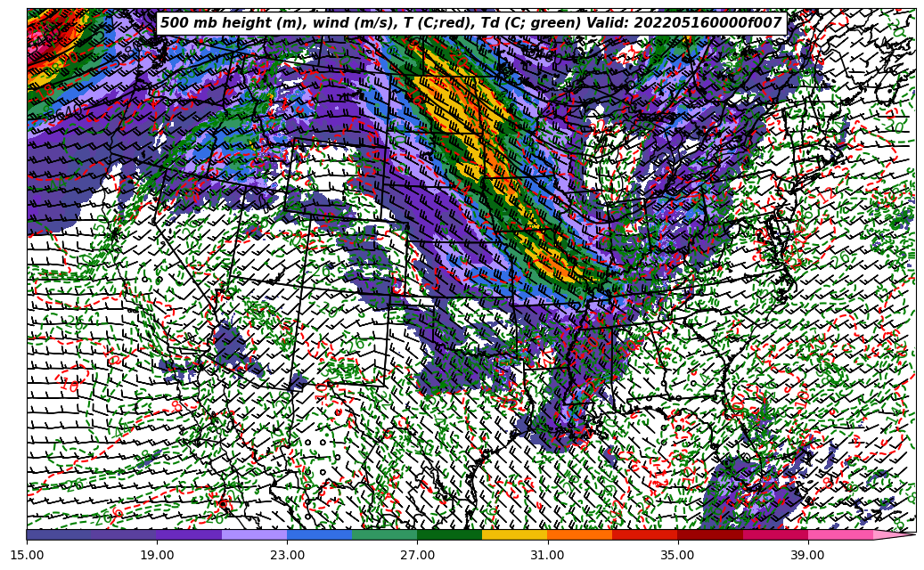Click the 39.00 colorbar tick label
Image resolution: width=924 pixels, height=570 pixels.
click(807, 555)
